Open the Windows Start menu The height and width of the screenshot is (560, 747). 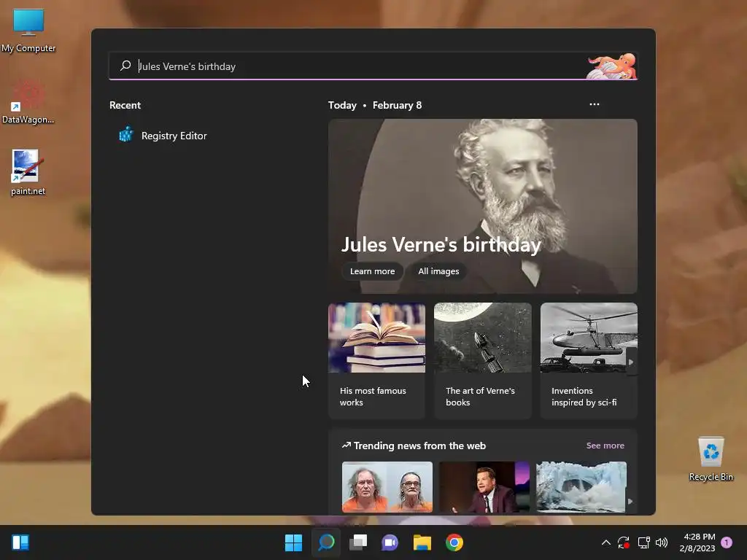point(293,542)
